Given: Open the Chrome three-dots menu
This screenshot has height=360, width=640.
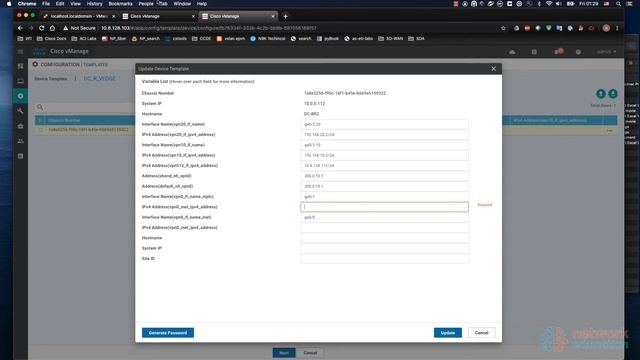Looking at the screenshot, I should pos(617,28).
